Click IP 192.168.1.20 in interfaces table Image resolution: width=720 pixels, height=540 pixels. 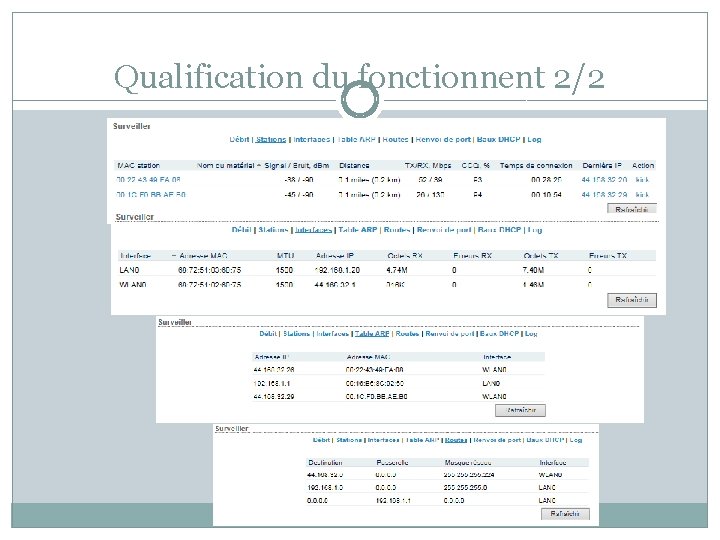337,270
